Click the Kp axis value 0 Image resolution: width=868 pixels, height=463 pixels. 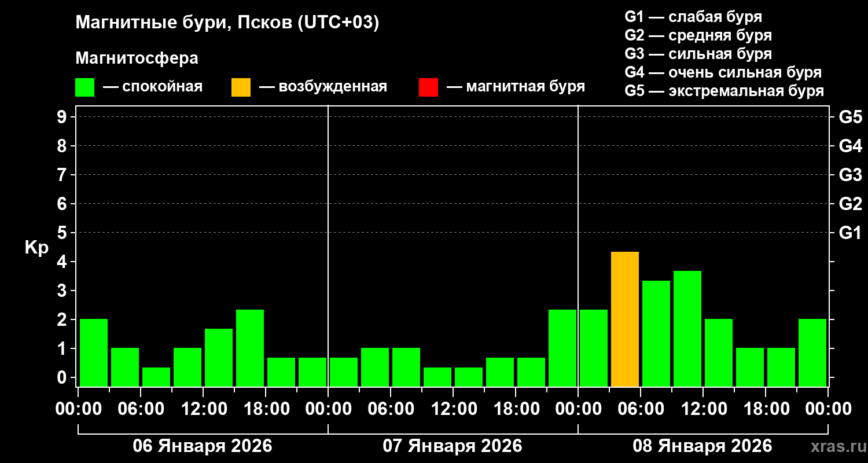click(x=63, y=377)
